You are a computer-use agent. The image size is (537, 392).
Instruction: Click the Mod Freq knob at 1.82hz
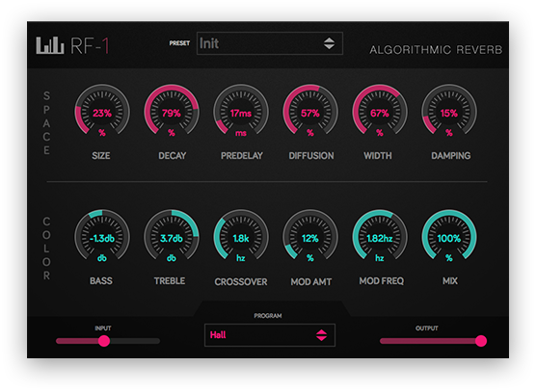click(x=380, y=236)
